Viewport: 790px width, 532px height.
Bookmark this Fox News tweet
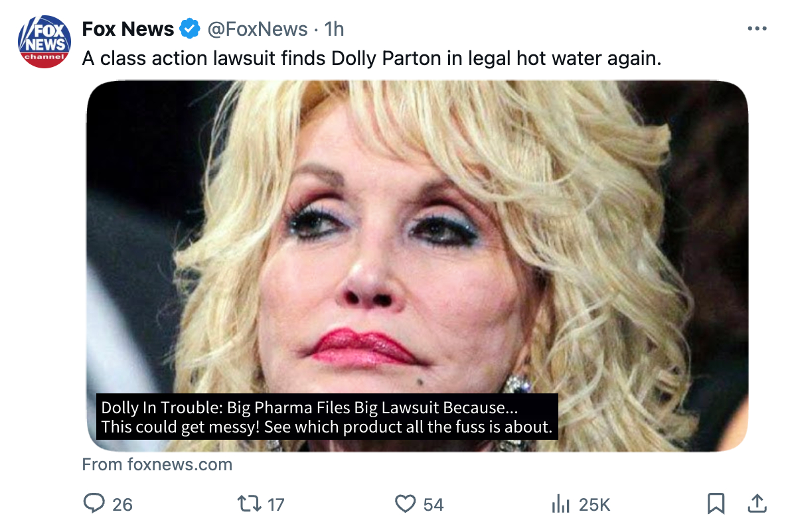point(716,504)
